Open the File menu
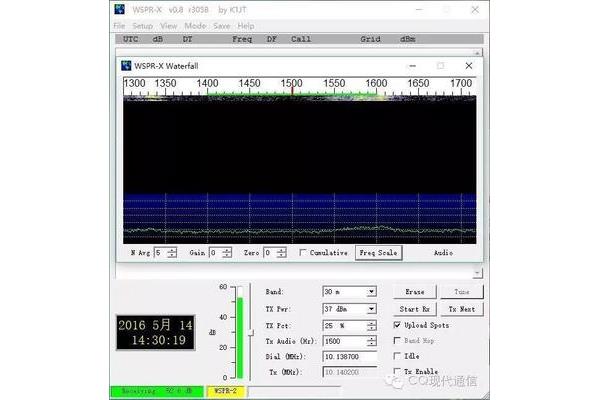 (119, 26)
